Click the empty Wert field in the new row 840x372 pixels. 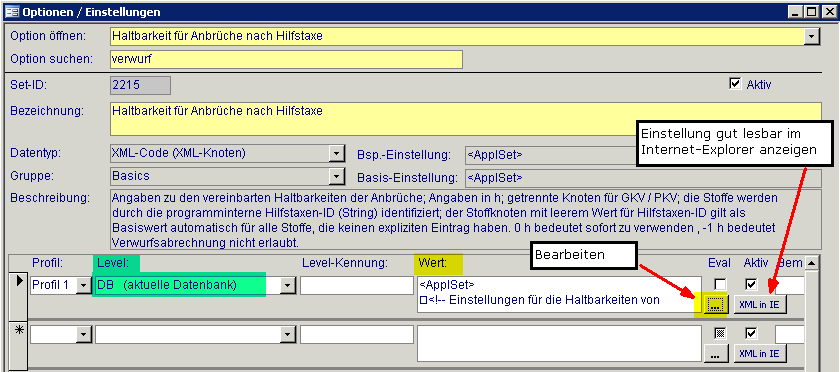pos(559,343)
